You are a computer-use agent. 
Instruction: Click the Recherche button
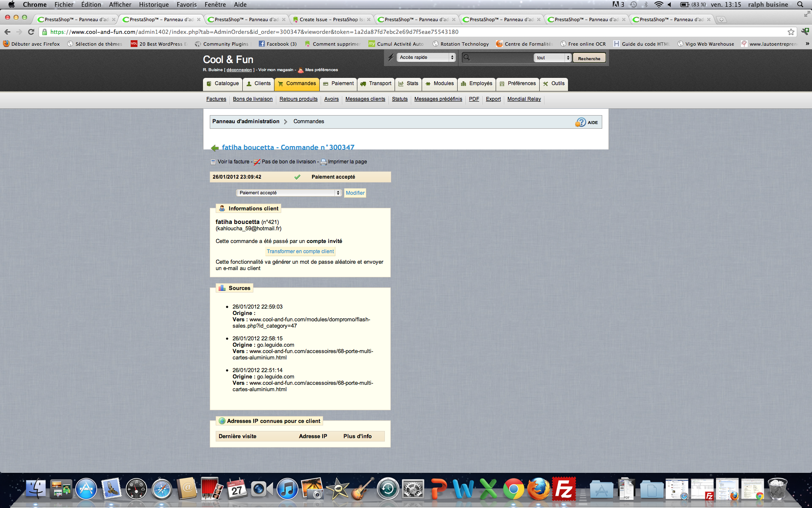[x=589, y=58]
